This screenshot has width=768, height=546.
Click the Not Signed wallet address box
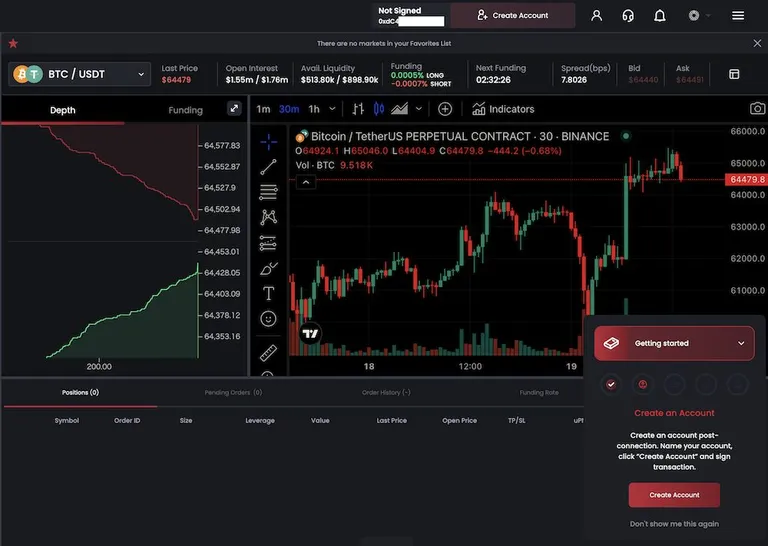pos(410,16)
